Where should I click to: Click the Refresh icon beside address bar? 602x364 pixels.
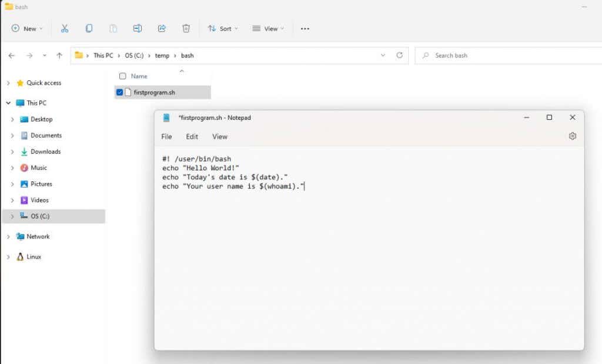click(x=400, y=55)
